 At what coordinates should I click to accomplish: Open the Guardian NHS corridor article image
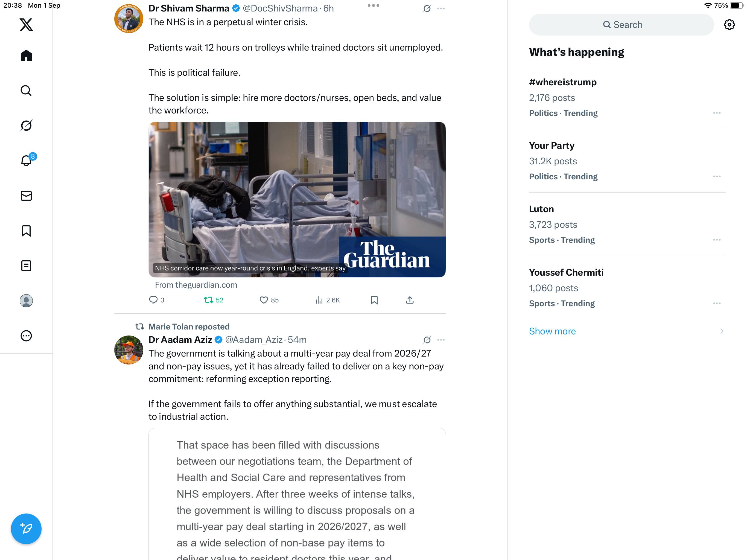(297, 200)
